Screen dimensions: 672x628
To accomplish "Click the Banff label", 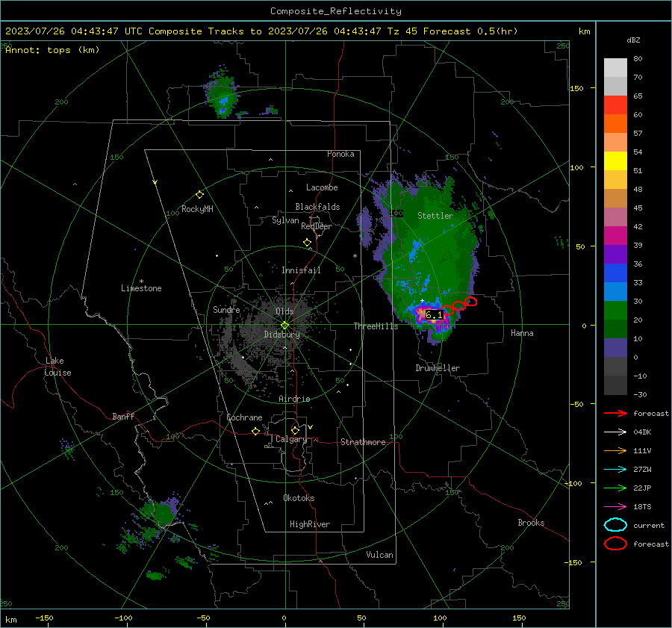I will tap(123, 416).
